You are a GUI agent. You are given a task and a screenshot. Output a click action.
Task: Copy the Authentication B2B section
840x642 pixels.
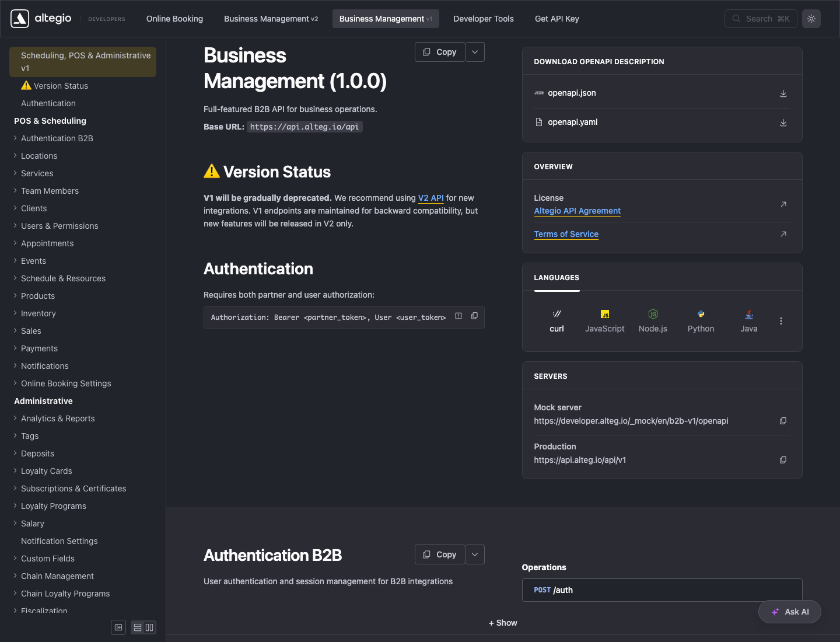(440, 554)
